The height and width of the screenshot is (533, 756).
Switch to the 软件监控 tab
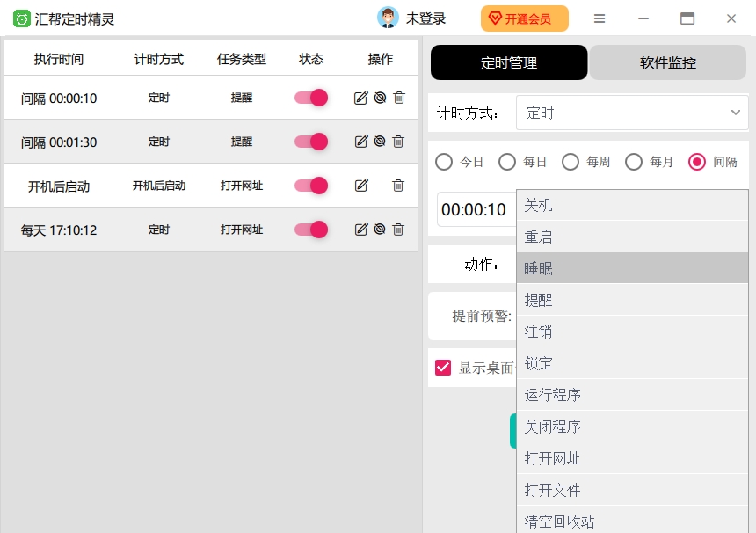click(668, 62)
